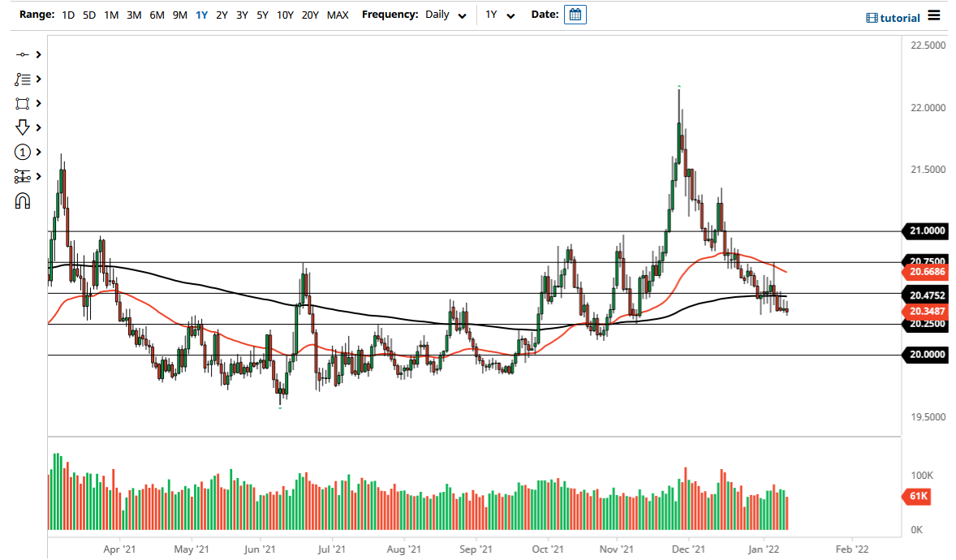The width and height of the screenshot is (956, 560).
Task: Toggle the magnet snap mode
Action: [23, 200]
